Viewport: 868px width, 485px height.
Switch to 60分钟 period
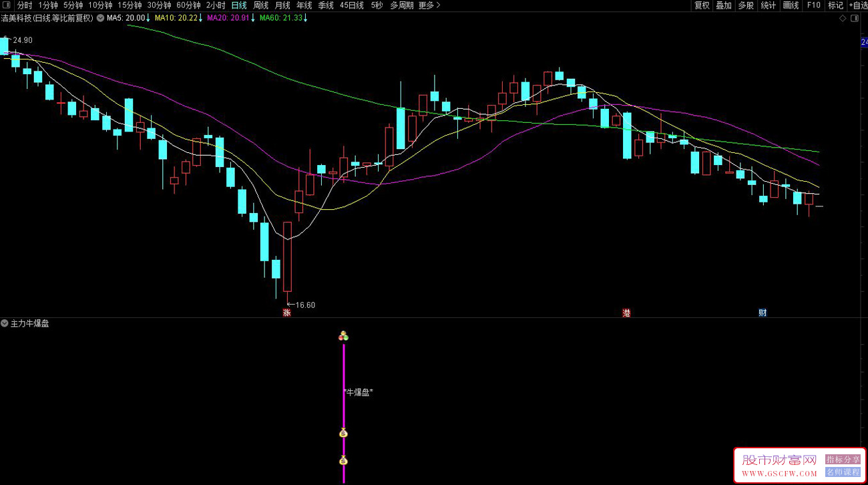(x=188, y=5)
